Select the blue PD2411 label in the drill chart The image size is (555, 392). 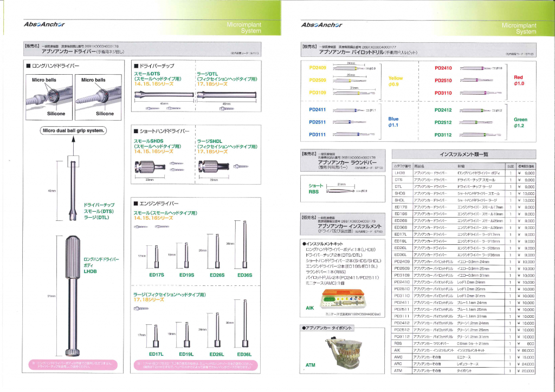[318, 109]
